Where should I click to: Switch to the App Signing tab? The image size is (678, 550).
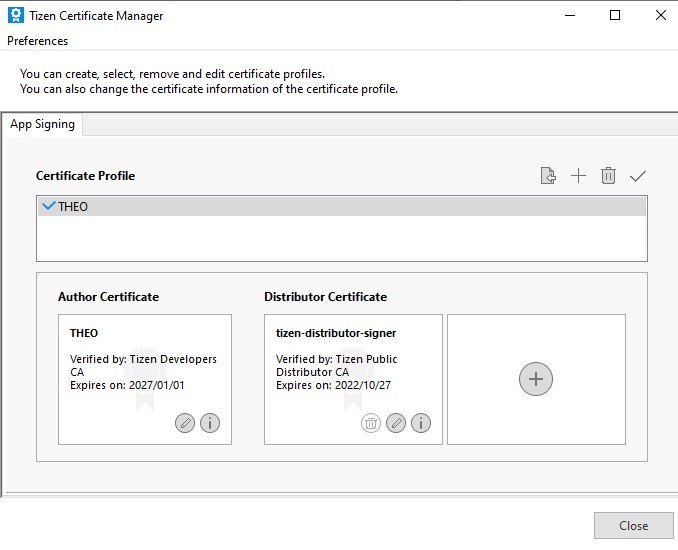click(x=42, y=124)
